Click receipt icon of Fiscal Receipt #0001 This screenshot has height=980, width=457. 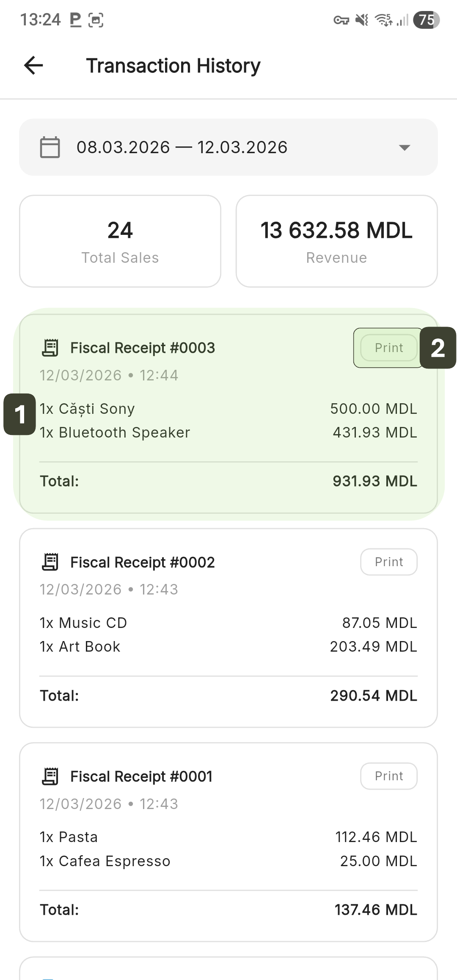(x=50, y=776)
